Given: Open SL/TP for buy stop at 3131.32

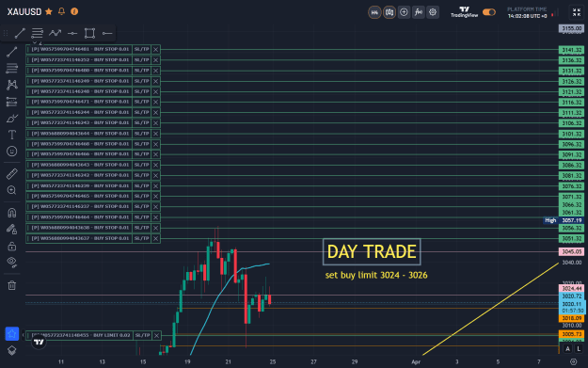Looking at the screenshot, I should 142,71.
